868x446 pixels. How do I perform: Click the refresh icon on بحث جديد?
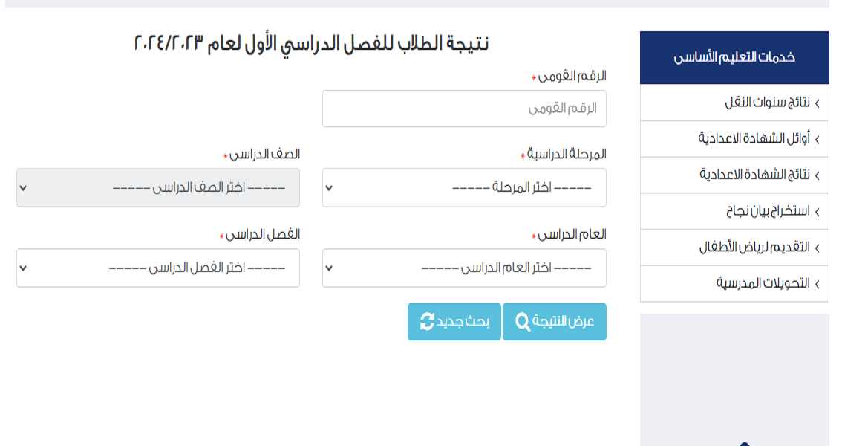427,321
